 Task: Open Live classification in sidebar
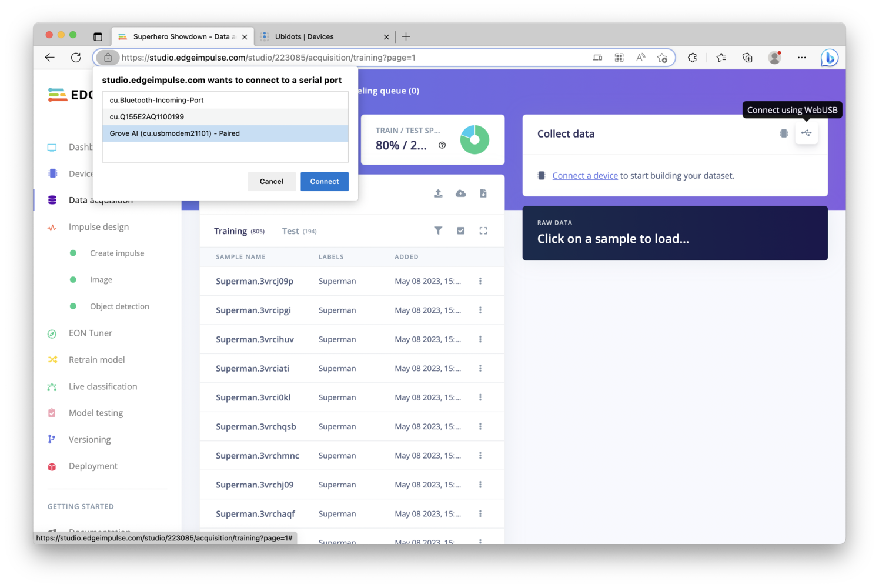coord(103,386)
